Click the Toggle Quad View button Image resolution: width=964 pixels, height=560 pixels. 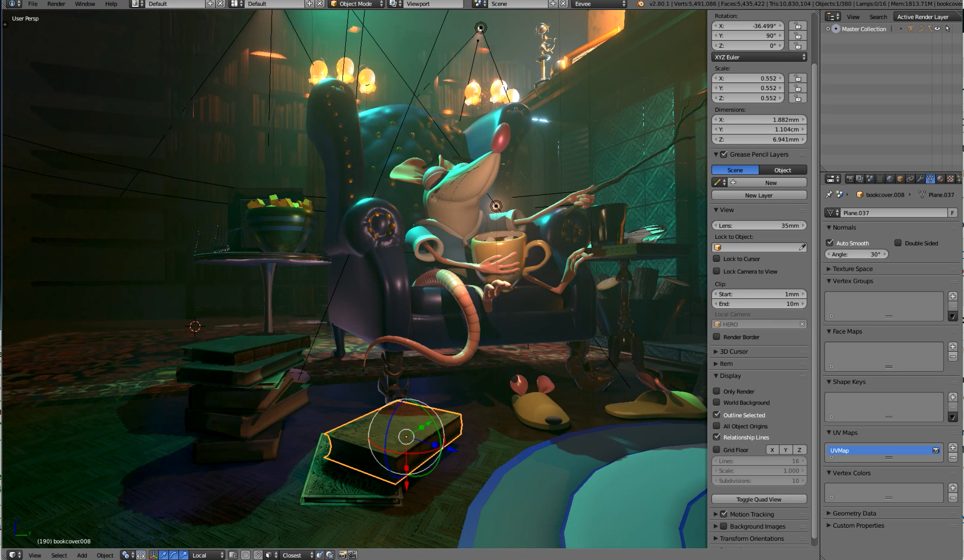[x=759, y=499]
